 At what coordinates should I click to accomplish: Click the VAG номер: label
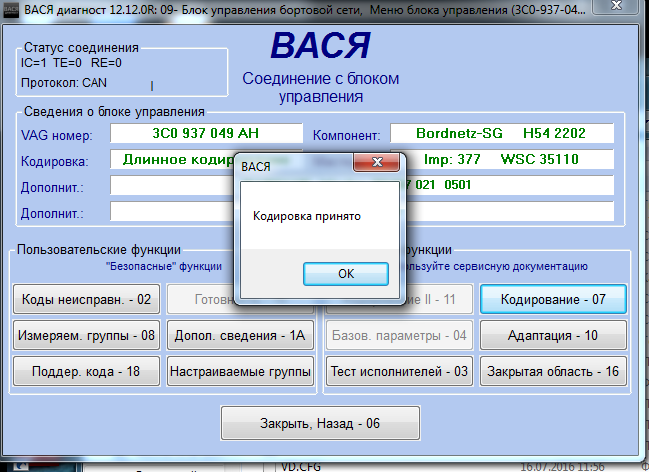pos(57,135)
